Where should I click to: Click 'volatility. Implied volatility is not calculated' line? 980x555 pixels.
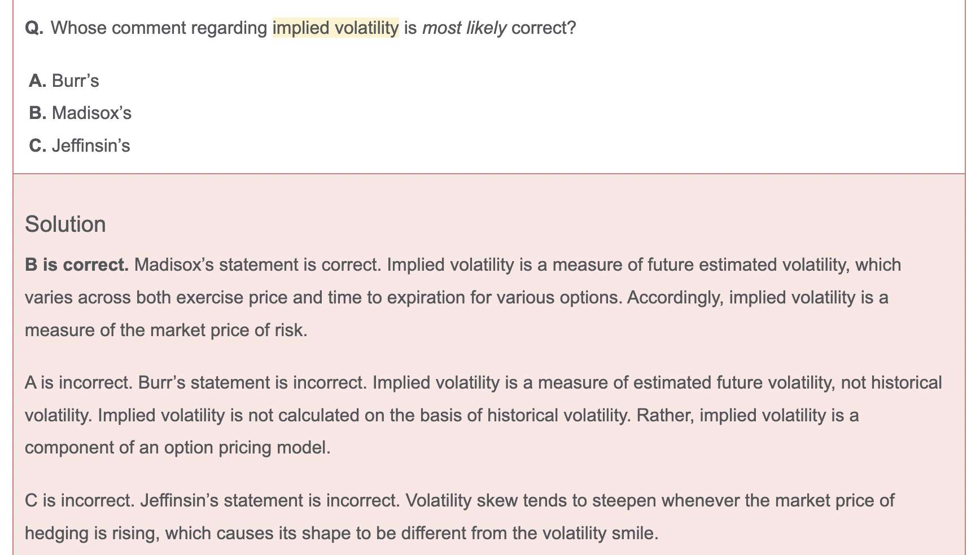click(x=442, y=415)
